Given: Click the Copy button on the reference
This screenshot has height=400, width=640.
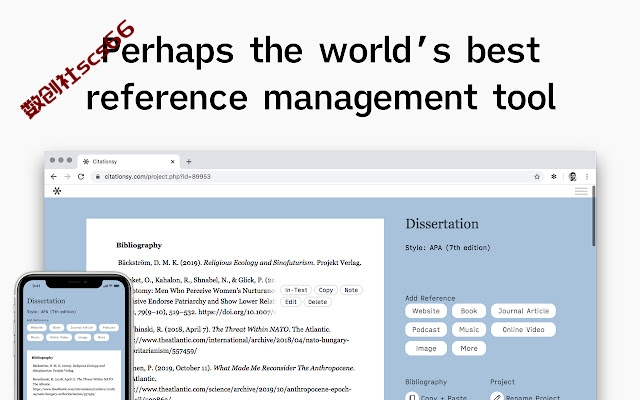Looking at the screenshot, I should 326,290.
